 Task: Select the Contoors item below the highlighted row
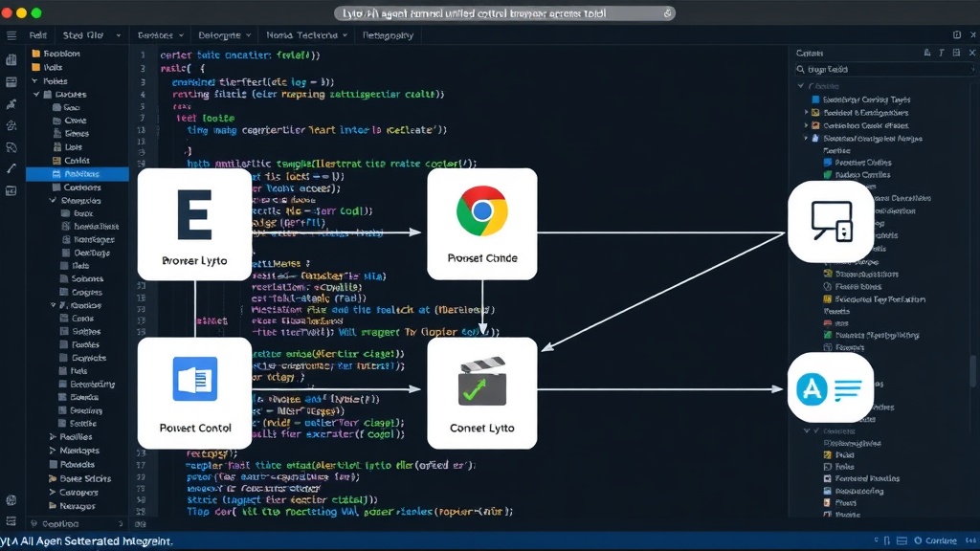tap(77, 187)
